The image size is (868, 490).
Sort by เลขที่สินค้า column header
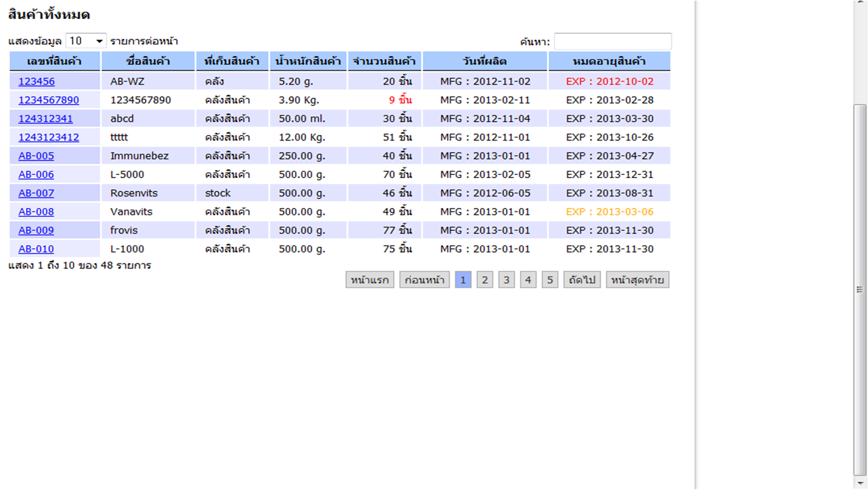[x=55, y=61]
